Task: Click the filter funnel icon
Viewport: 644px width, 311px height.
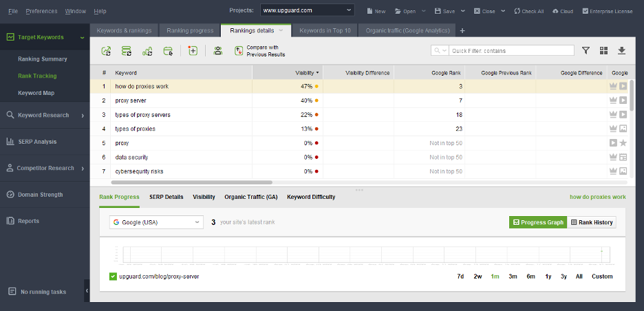Action: [586, 50]
